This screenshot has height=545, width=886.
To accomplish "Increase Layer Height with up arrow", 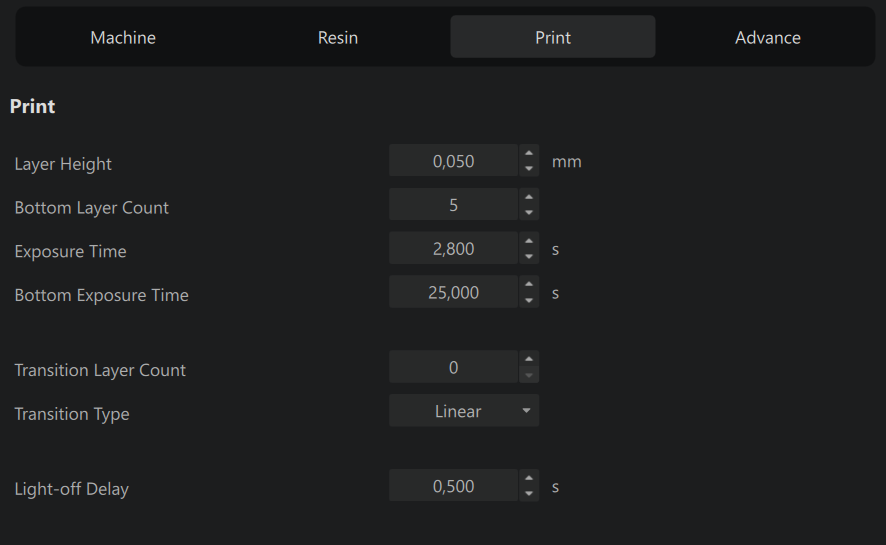I will coord(529,153).
